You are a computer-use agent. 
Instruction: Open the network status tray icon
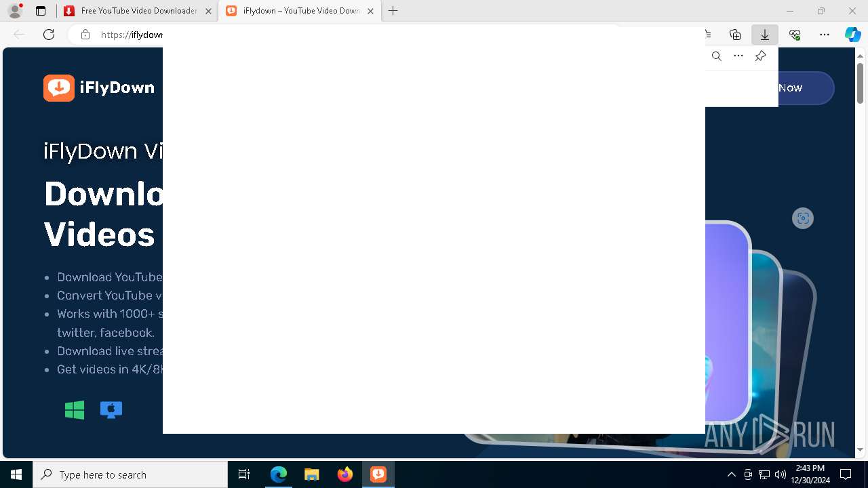coord(764,474)
